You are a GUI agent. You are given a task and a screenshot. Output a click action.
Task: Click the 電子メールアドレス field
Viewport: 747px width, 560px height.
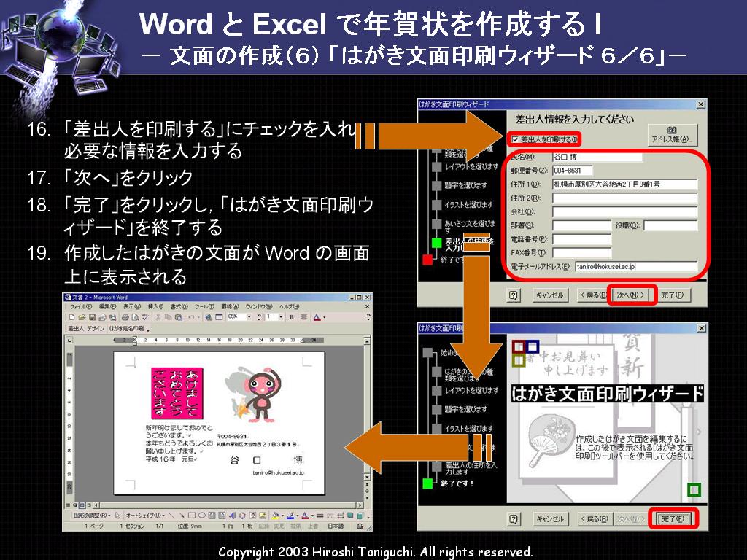[x=636, y=267]
